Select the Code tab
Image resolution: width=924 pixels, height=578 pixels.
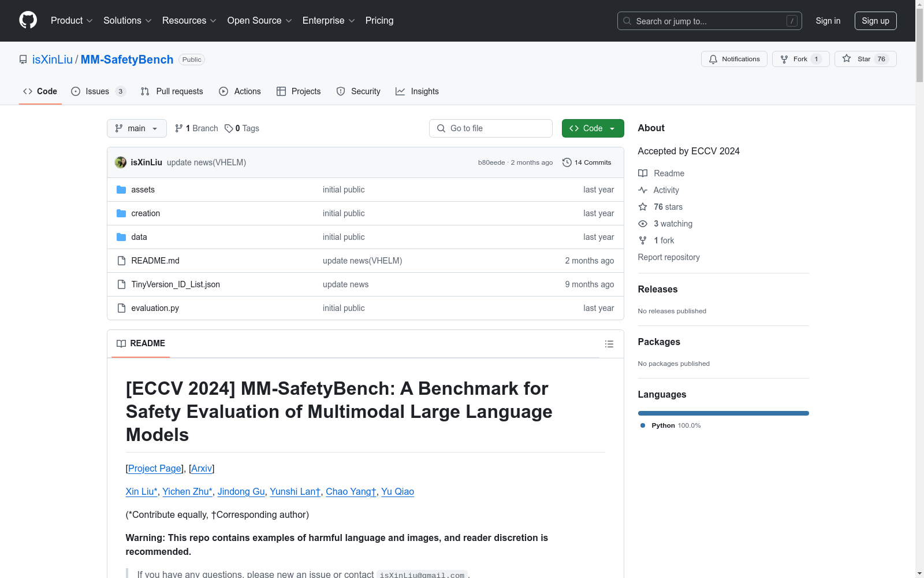click(40, 91)
